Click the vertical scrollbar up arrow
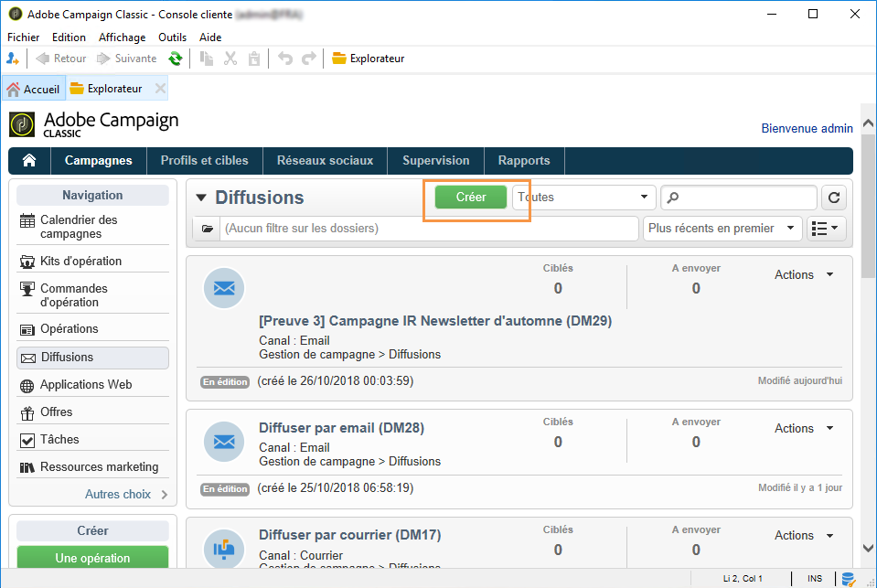Screen dimensions: 877x588 click(868, 123)
